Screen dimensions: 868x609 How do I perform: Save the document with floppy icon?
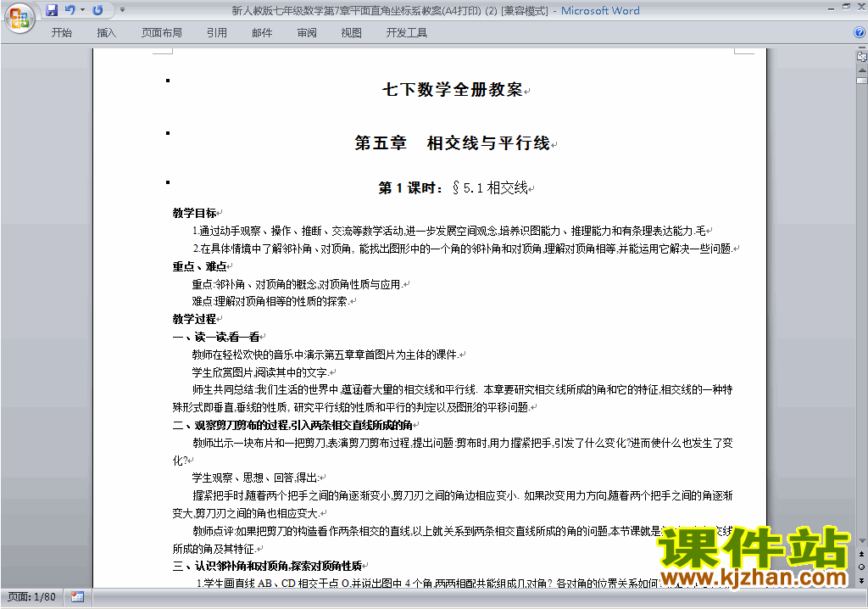tap(52, 10)
